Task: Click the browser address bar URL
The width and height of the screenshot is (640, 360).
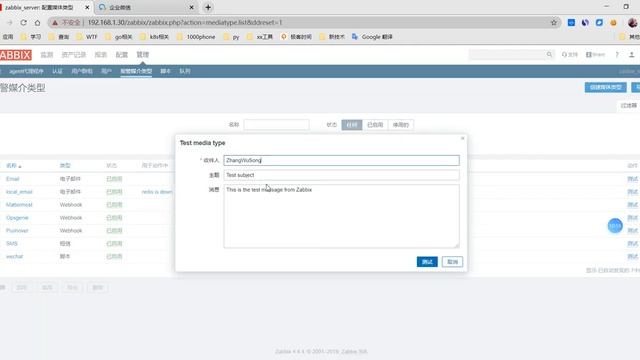Action: pyautogui.click(x=185, y=22)
